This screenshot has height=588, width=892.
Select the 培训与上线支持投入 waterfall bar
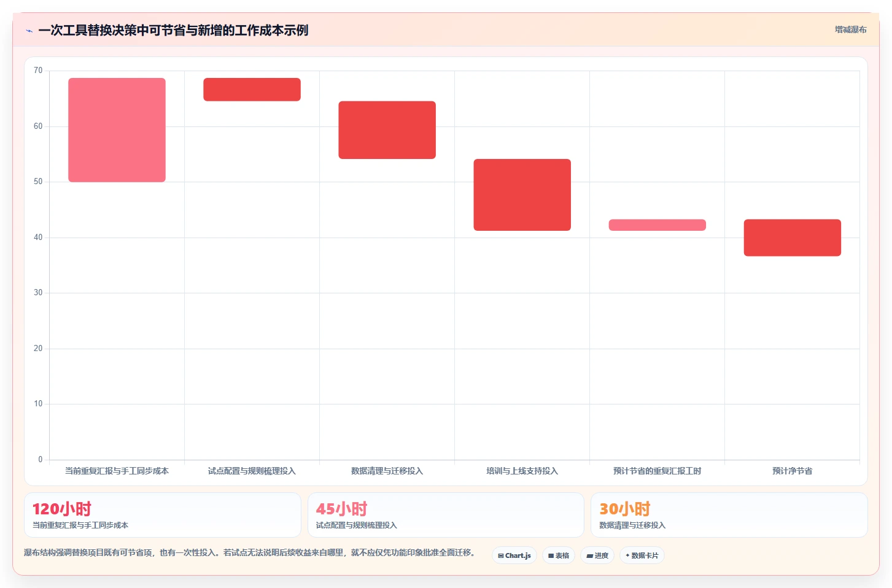[522, 195]
